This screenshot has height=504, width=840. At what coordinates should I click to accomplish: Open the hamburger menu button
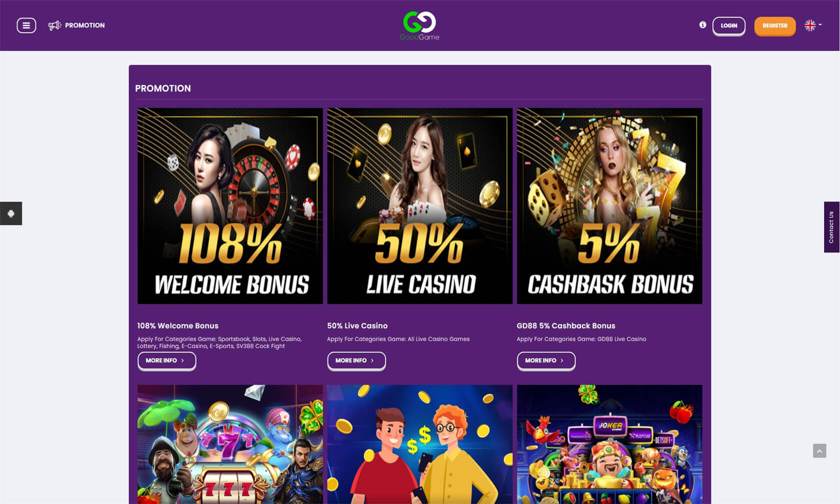pyautogui.click(x=26, y=25)
